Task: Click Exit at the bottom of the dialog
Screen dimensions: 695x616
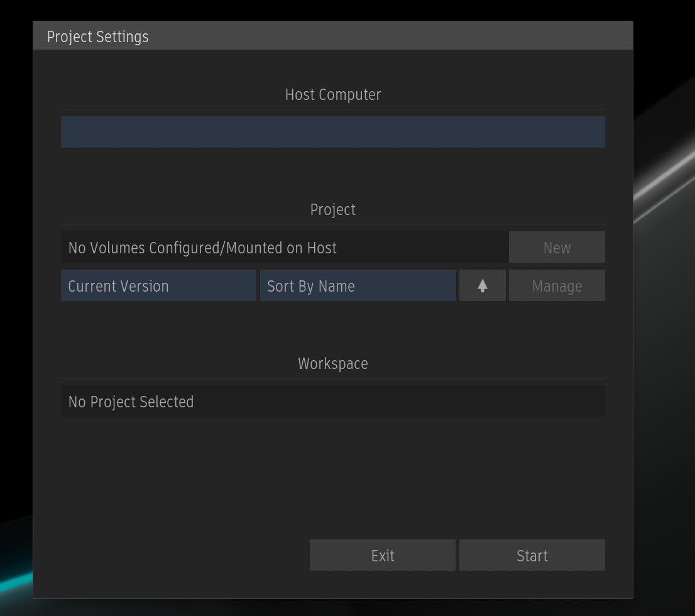Action: (x=382, y=555)
